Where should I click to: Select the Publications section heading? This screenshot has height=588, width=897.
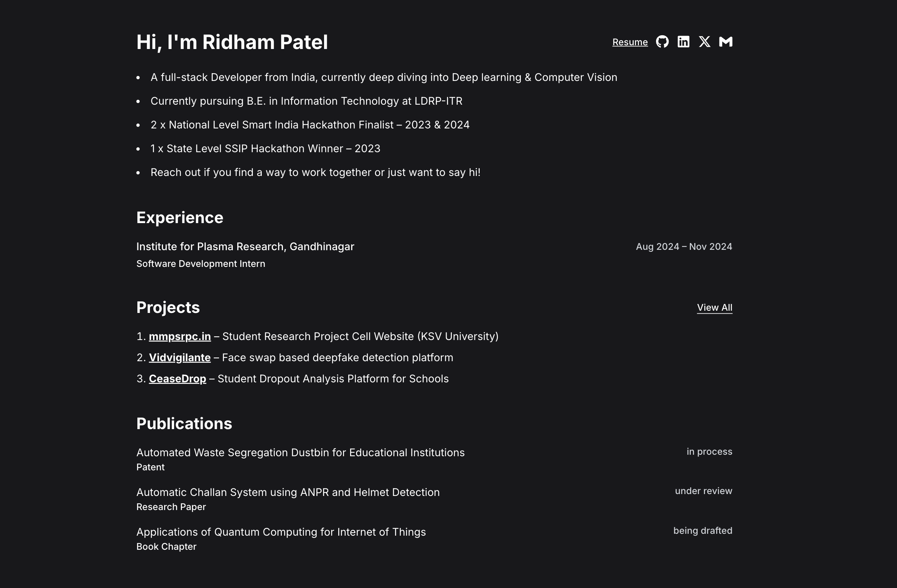pos(184,423)
